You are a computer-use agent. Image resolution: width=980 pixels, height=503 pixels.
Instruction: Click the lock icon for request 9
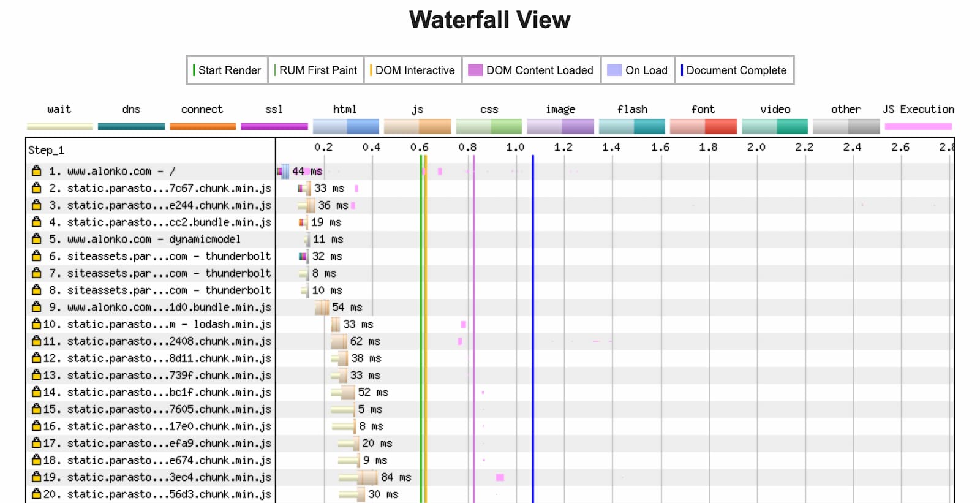(37, 307)
